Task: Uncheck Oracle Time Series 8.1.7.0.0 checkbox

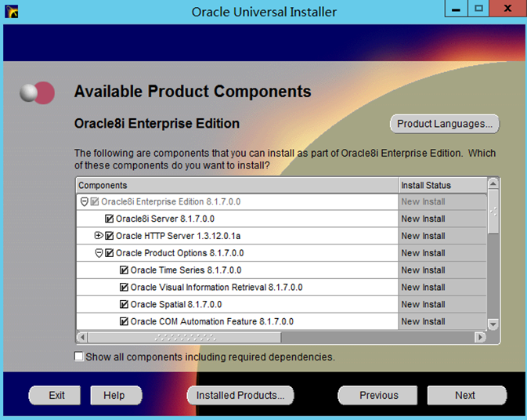Action: (124, 270)
